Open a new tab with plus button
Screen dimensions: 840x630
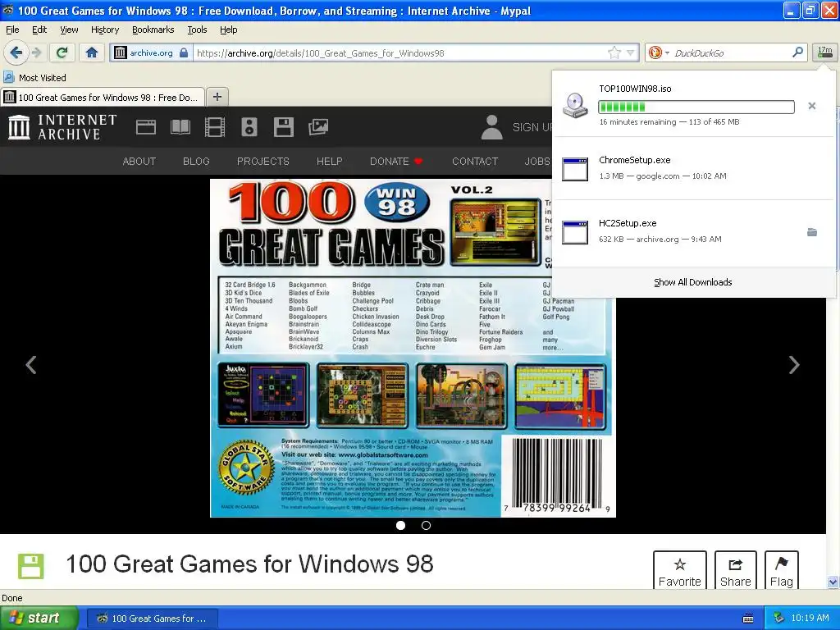pyautogui.click(x=217, y=97)
